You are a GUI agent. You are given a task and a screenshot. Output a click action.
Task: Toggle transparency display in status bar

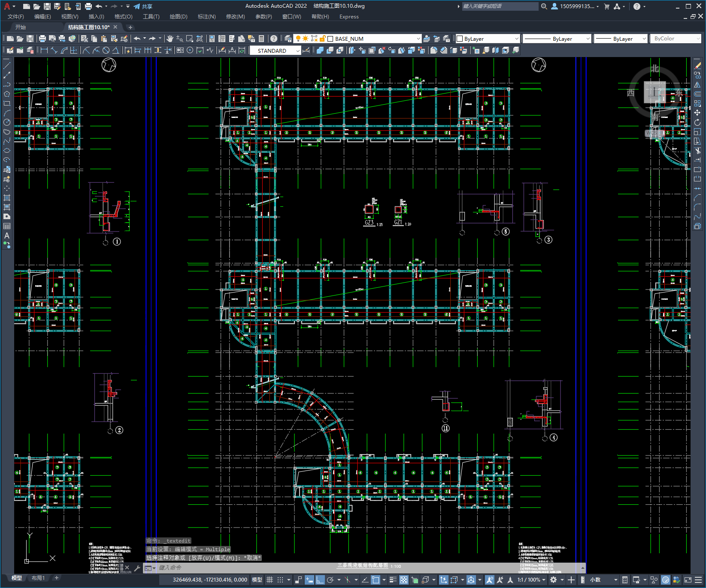pyautogui.click(x=404, y=580)
